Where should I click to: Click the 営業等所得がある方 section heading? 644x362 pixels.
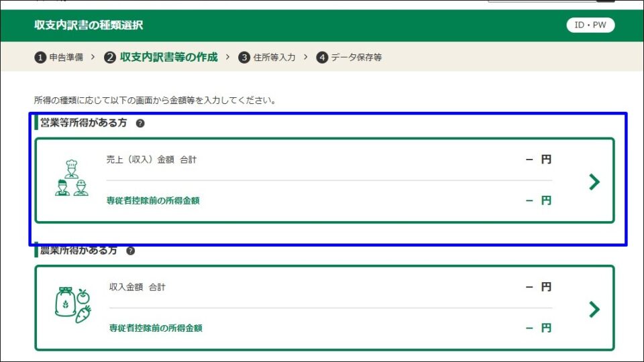tap(83, 123)
